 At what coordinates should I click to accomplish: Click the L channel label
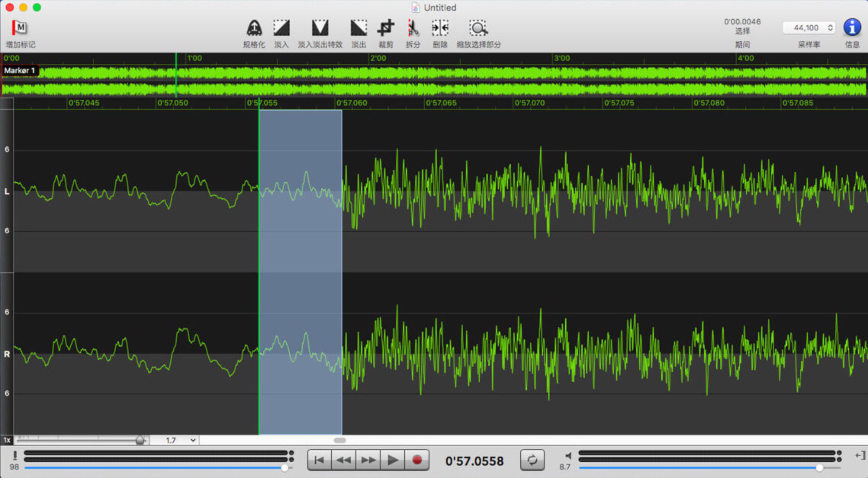pos(7,191)
